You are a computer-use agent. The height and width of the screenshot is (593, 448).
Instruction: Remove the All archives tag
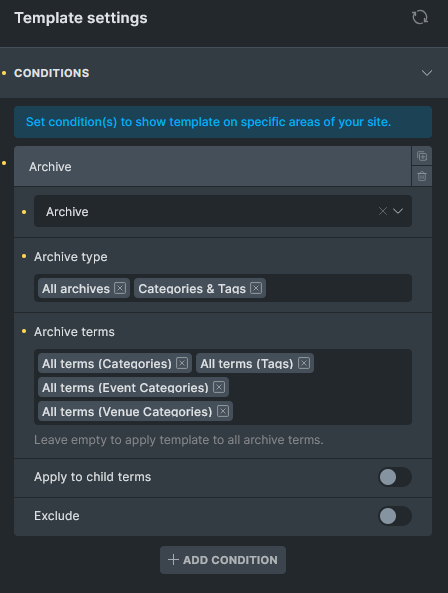120,288
